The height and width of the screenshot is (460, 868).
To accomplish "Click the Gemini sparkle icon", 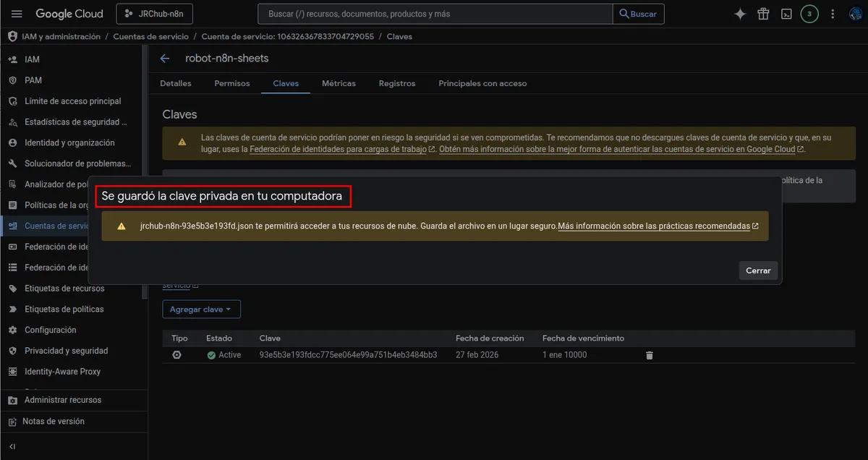I will (740, 14).
